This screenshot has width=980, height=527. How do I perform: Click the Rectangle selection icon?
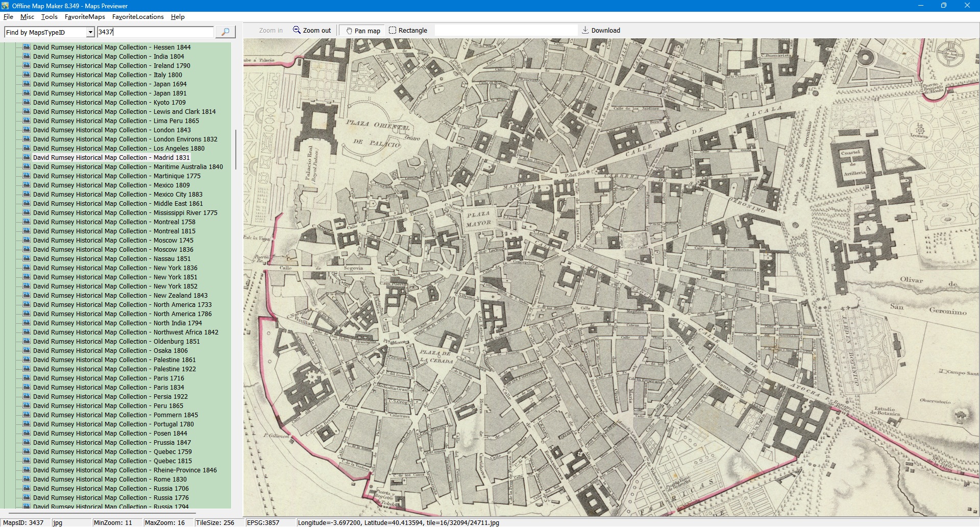tap(393, 30)
